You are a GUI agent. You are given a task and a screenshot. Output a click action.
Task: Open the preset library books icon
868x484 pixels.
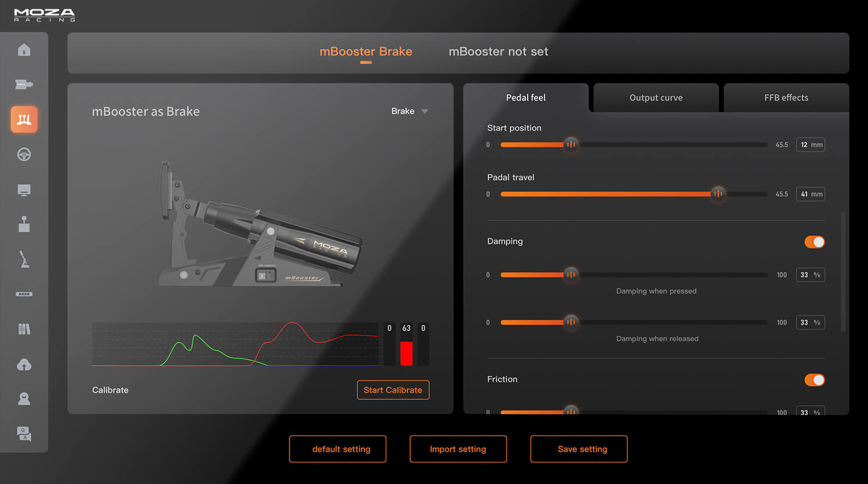tap(24, 329)
